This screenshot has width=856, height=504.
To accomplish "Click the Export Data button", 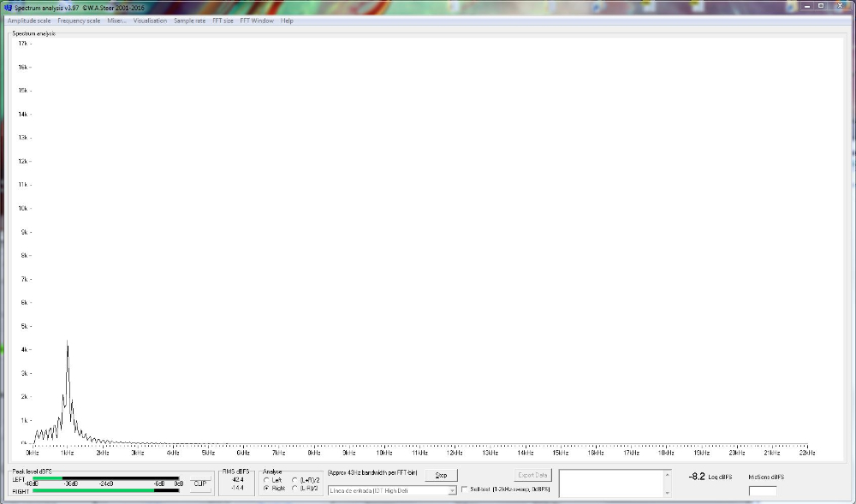I will [x=532, y=475].
